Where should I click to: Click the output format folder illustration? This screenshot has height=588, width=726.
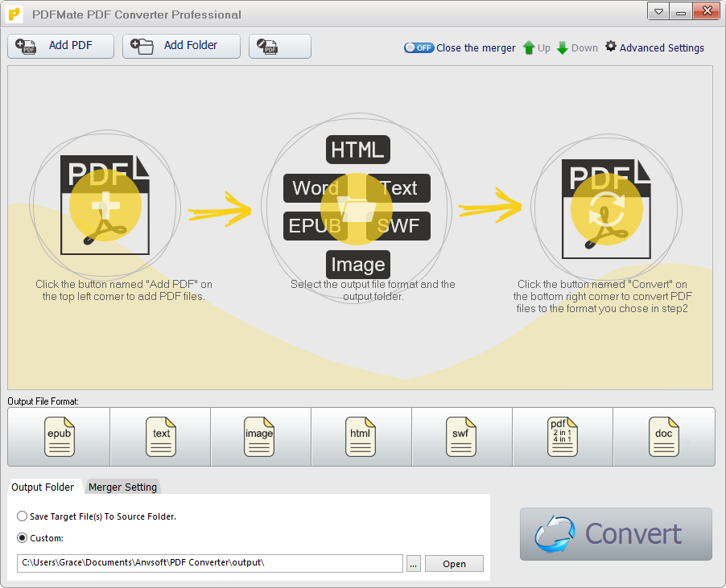[x=357, y=209]
